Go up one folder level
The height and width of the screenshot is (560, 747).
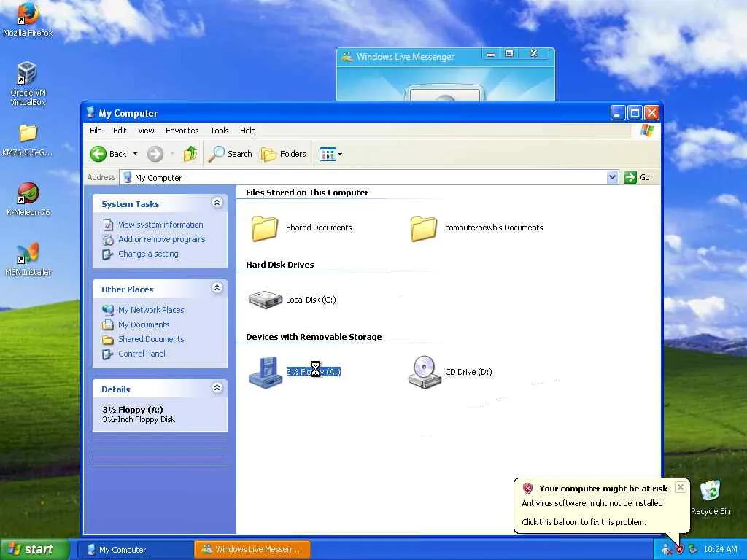[x=190, y=154]
